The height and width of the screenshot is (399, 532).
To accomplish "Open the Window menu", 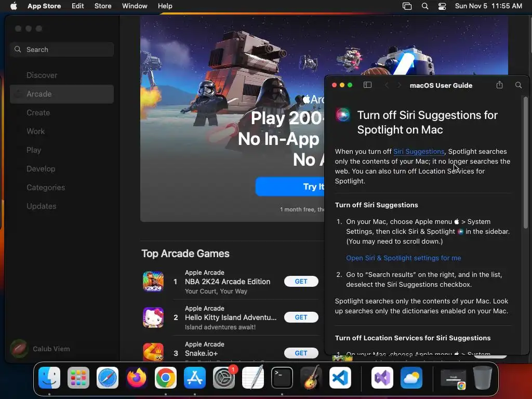I will point(135,6).
